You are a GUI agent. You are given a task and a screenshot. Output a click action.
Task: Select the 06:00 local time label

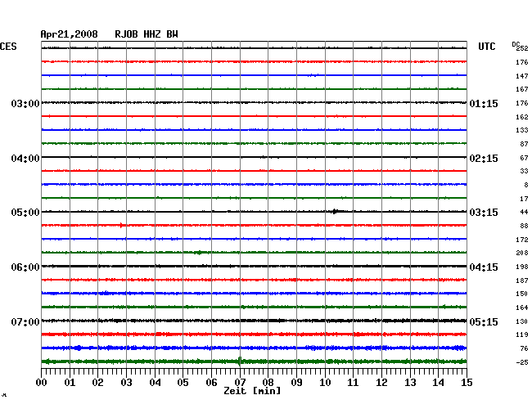(x=25, y=267)
